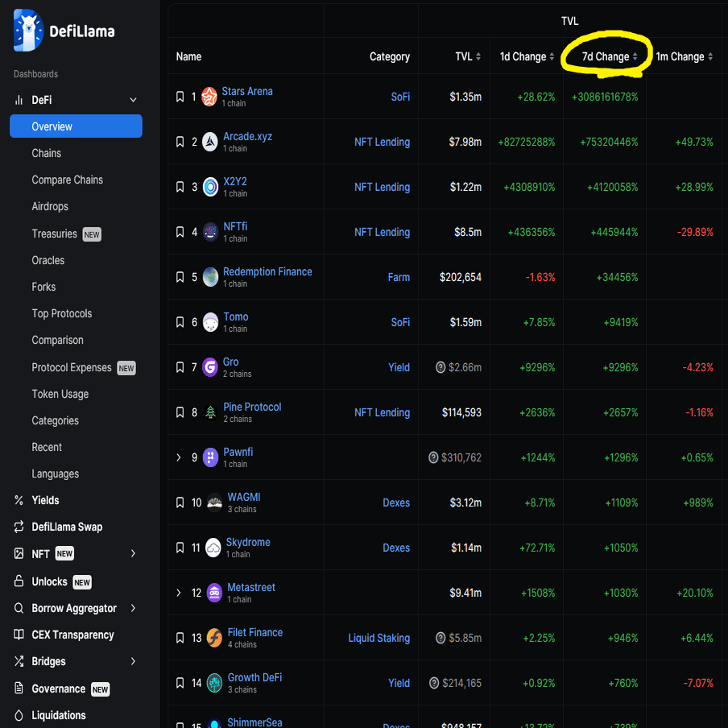Bookmark the Arcade.xyz protocol
The image size is (728, 728).
pos(180,142)
